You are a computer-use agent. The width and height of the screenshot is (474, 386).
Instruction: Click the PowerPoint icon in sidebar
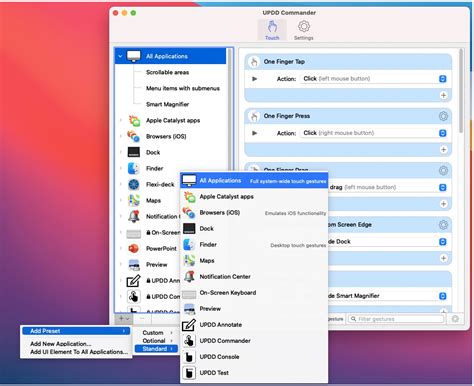pos(134,248)
